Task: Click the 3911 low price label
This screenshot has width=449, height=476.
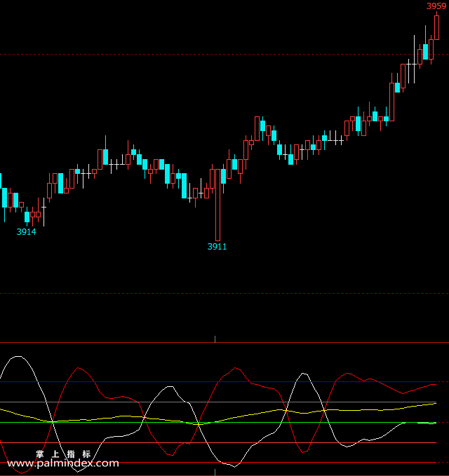Action: click(x=217, y=247)
